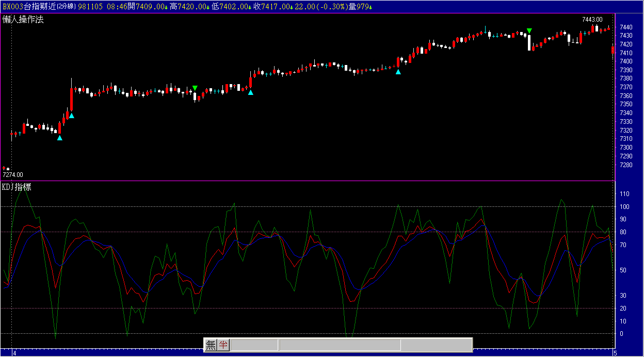Viewport: 644px width, 357px height.
Task: Click the green sell arrow above 7430
Action: point(529,31)
